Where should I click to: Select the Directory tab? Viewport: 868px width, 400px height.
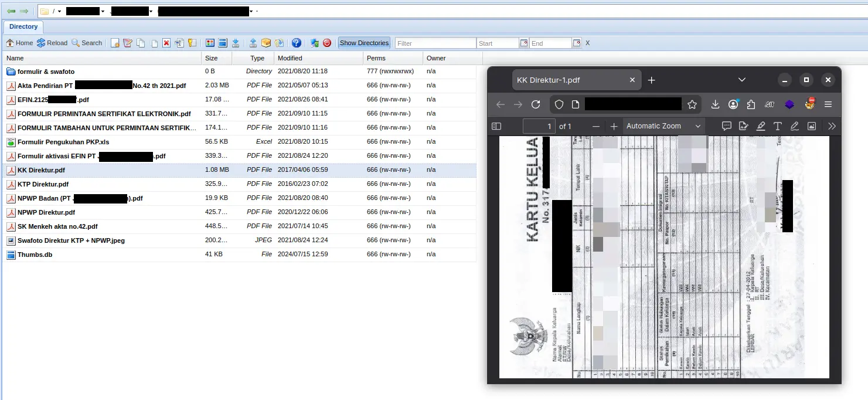[23, 26]
